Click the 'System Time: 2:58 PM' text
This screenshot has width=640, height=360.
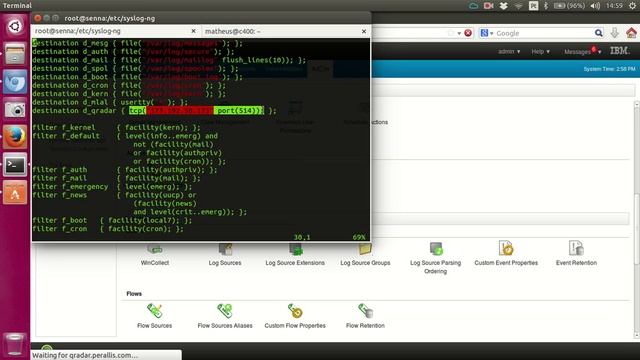pos(609,69)
